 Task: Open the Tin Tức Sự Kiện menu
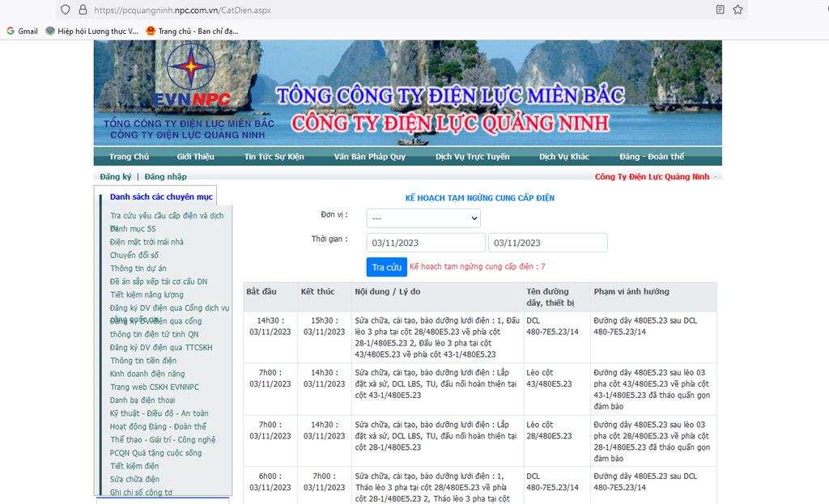click(x=274, y=156)
